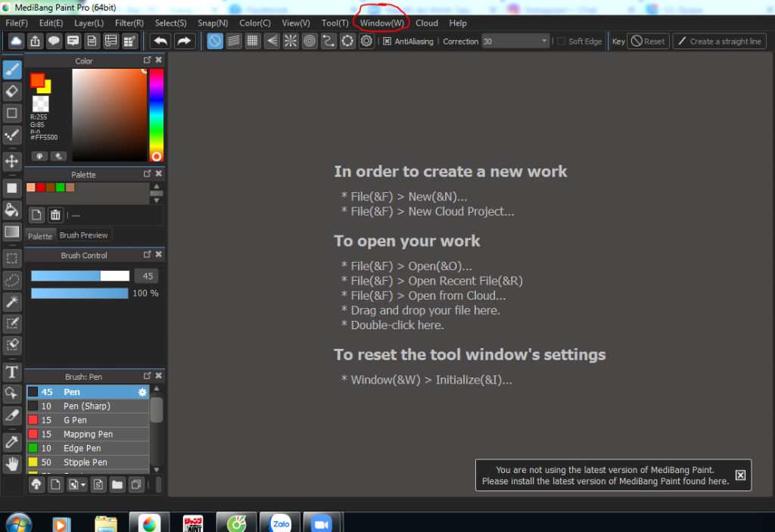Select the Dot tool in left toolbar
Viewport: 775px width, 532px height.
click(12, 135)
